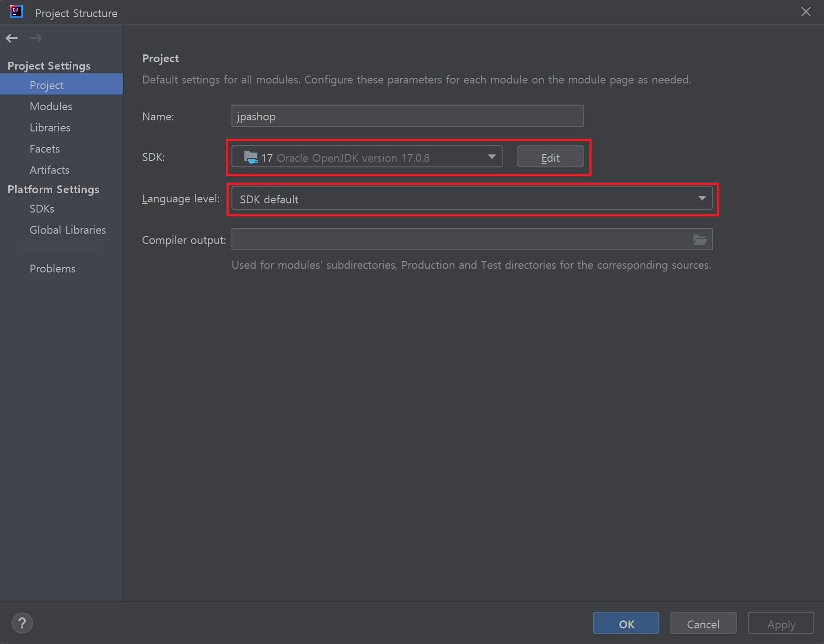Screen dimensions: 824x644
Task: Select Project in Project Settings
Action: coord(61,85)
